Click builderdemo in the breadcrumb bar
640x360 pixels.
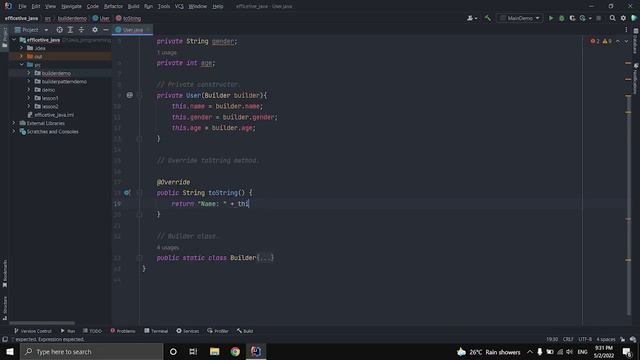point(72,18)
